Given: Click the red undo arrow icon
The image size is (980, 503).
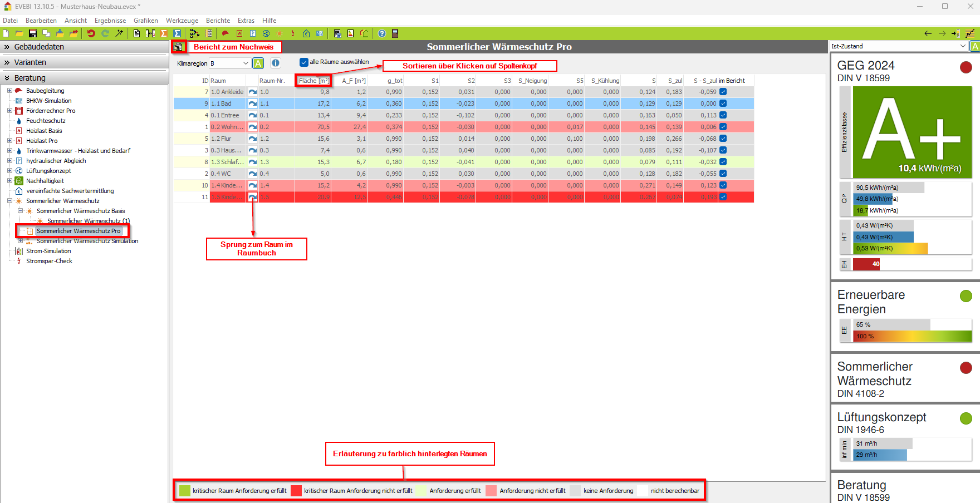Looking at the screenshot, I should [x=91, y=33].
